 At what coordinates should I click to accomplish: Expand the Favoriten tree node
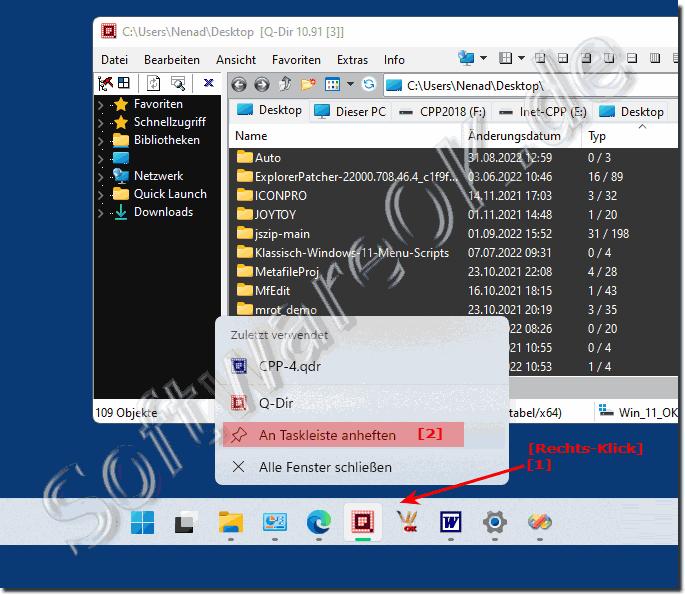pyautogui.click(x=100, y=105)
